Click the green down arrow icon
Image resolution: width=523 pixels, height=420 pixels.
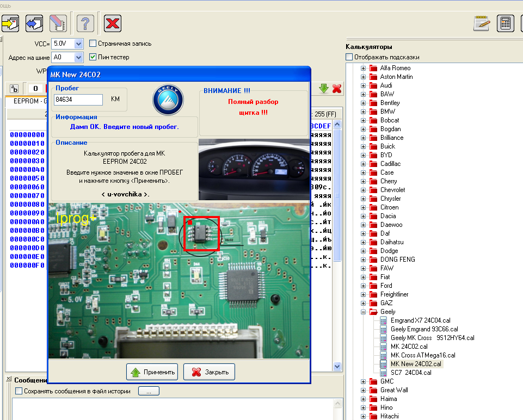tap(323, 88)
